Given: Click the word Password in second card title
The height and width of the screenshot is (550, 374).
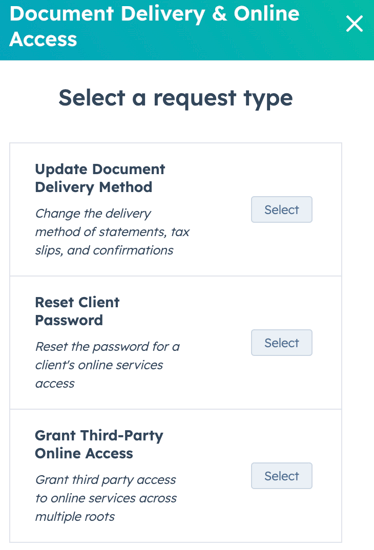Looking at the screenshot, I should click(x=69, y=320).
